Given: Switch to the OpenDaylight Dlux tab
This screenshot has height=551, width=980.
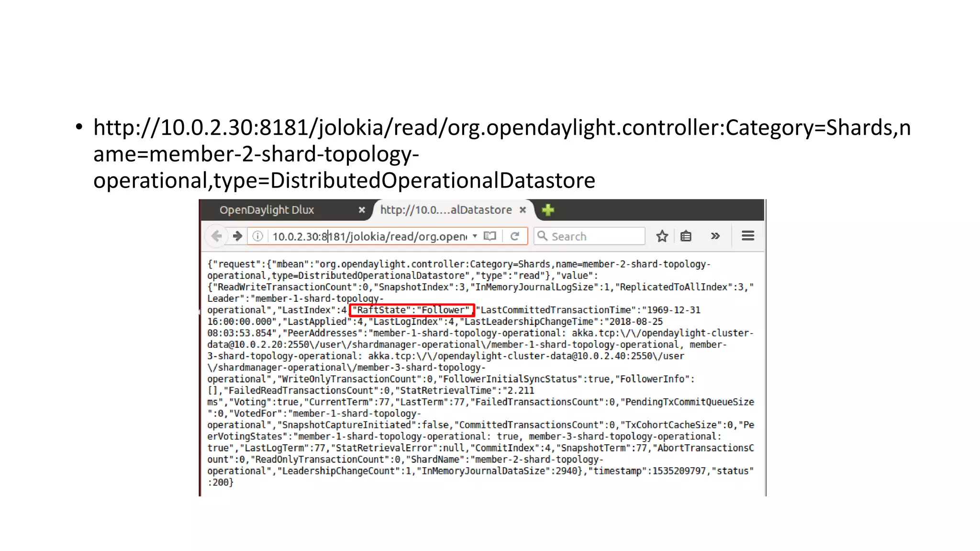Looking at the screenshot, I should click(x=267, y=210).
